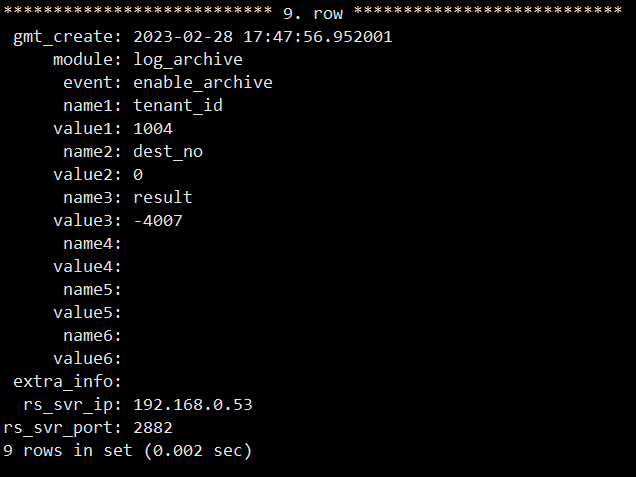Screen dimensions: 636x477
Task: Click the rs_svr_ip address 192.168.0.53
Action: point(193,405)
